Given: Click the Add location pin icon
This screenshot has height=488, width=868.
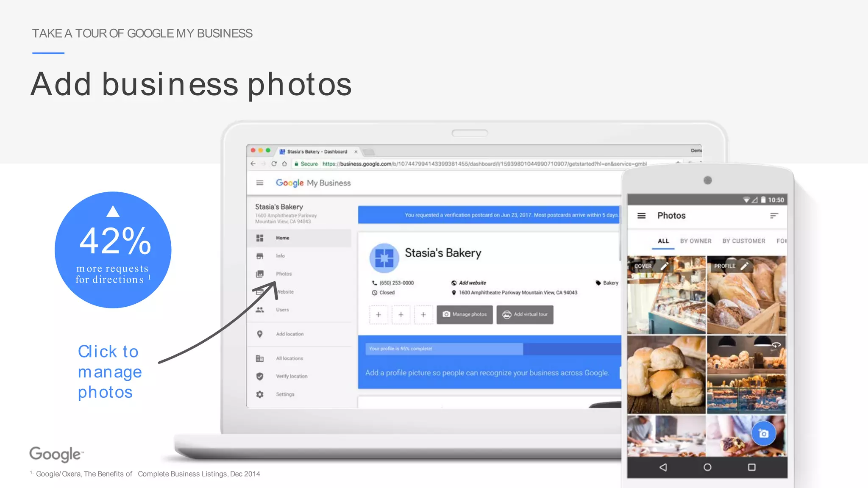Looking at the screenshot, I should pyautogui.click(x=260, y=334).
